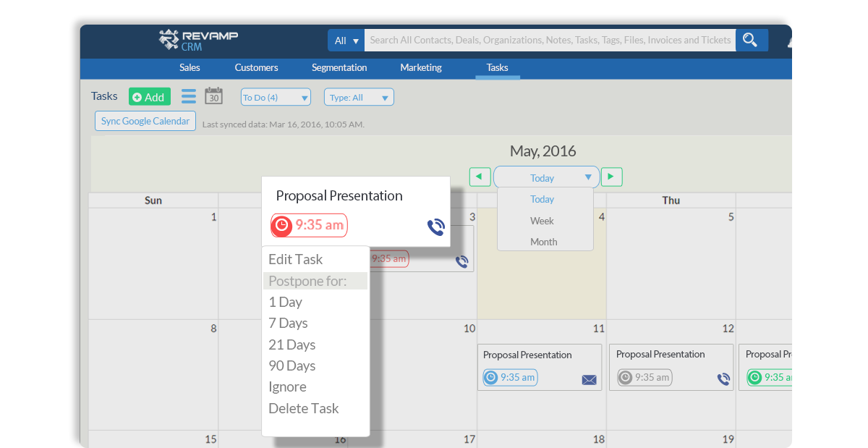The image size is (868, 448).
Task: Select day 18 calendar cell
Action: [x=542, y=439]
